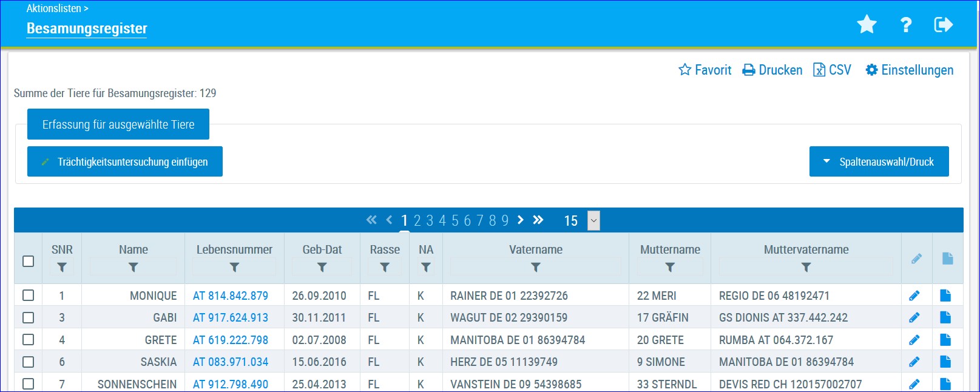Go to page 5 in pagination
Screen dimensions: 980x392
tap(455, 220)
